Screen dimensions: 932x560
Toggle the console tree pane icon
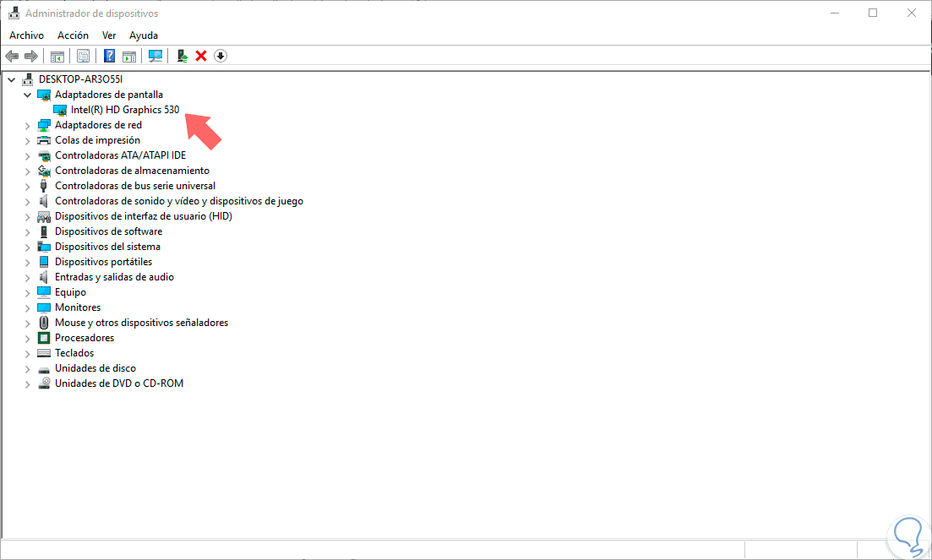[57, 57]
